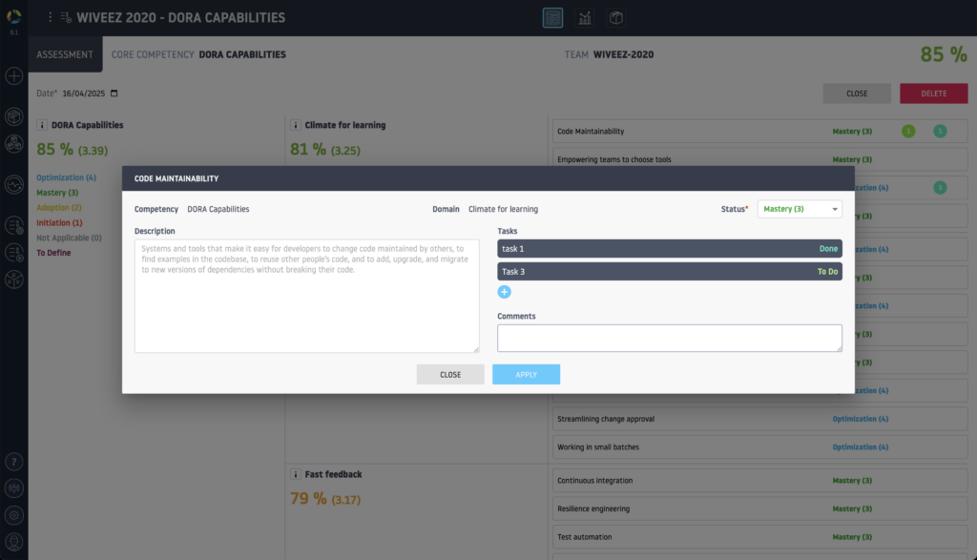Switch to the table view icon in header
The width and height of the screenshot is (977, 560).
[552, 18]
